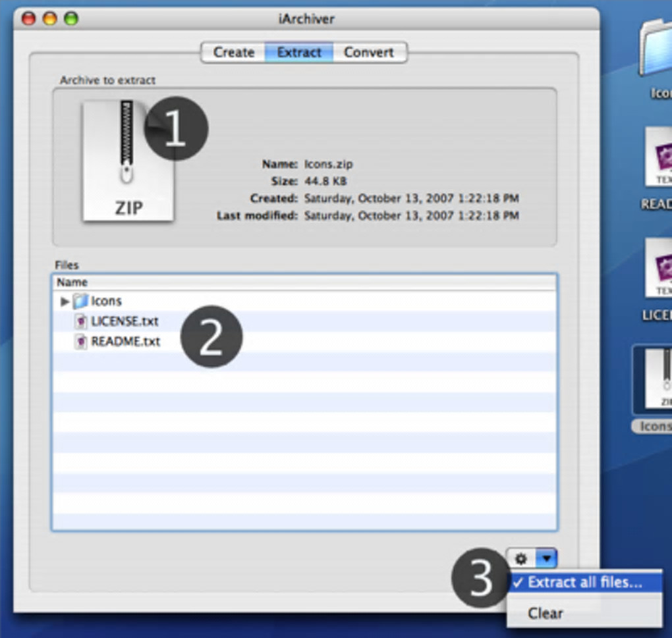672x638 pixels.
Task: Click the gear action button
Action: click(x=520, y=559)
